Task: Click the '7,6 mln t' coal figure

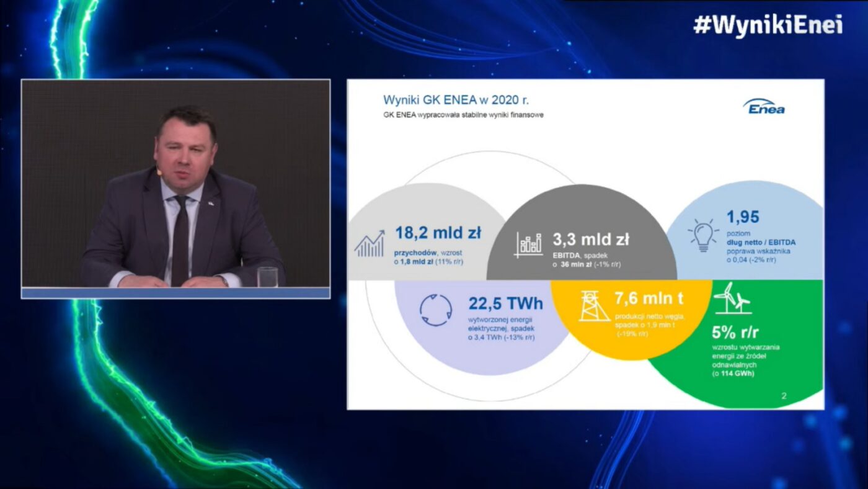Action: tap(649, 298)
